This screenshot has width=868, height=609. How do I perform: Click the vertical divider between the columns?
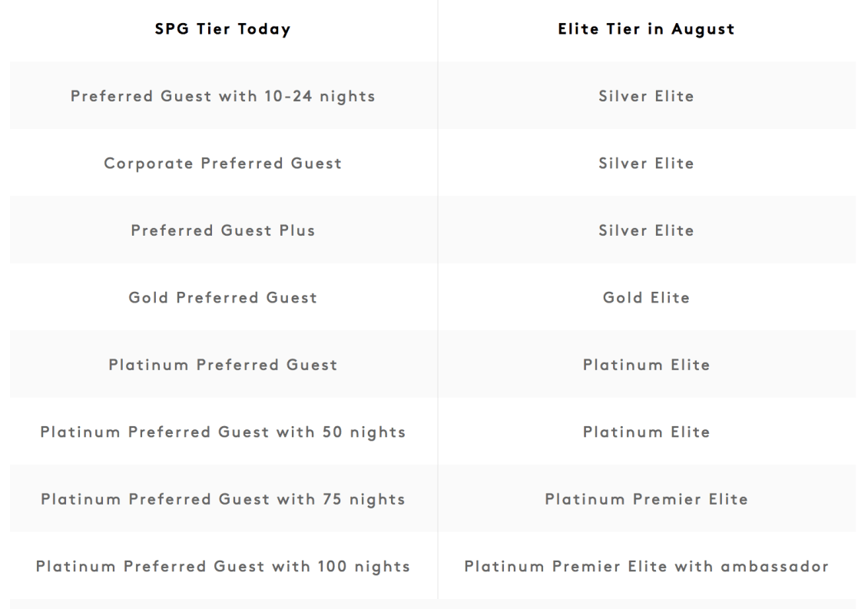pos(438,299)
